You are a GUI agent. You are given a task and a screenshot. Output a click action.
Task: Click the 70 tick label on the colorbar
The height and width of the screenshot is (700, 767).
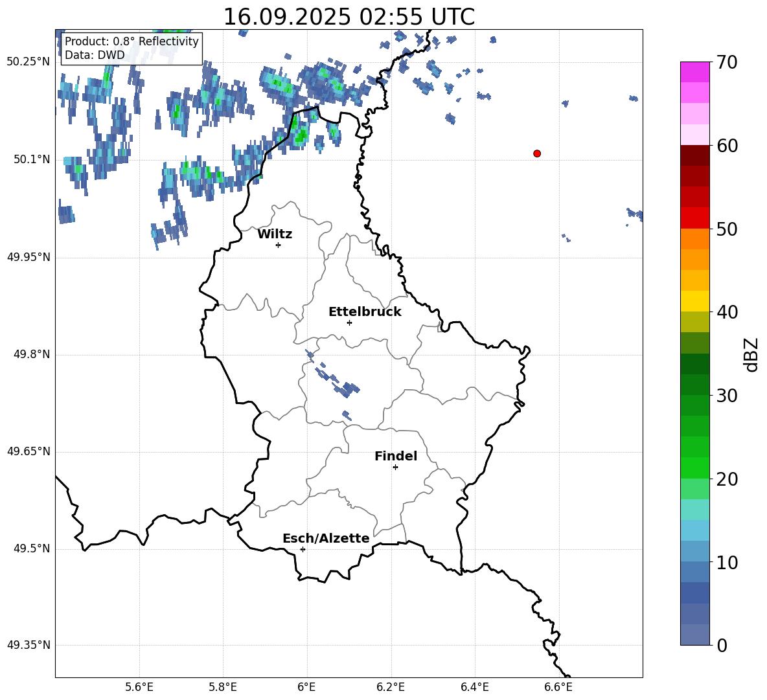727,63
